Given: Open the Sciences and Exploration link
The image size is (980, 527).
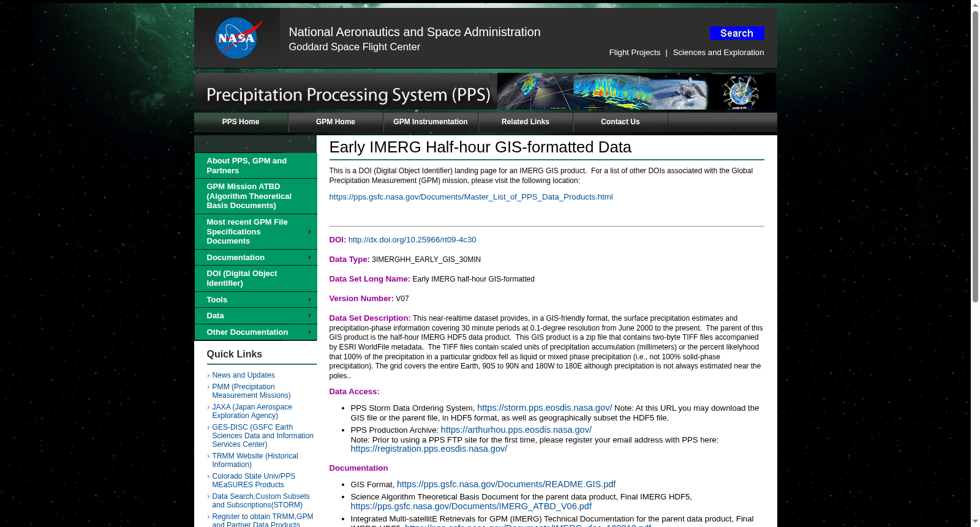Looking at the screenshot, I should point(718,53).
